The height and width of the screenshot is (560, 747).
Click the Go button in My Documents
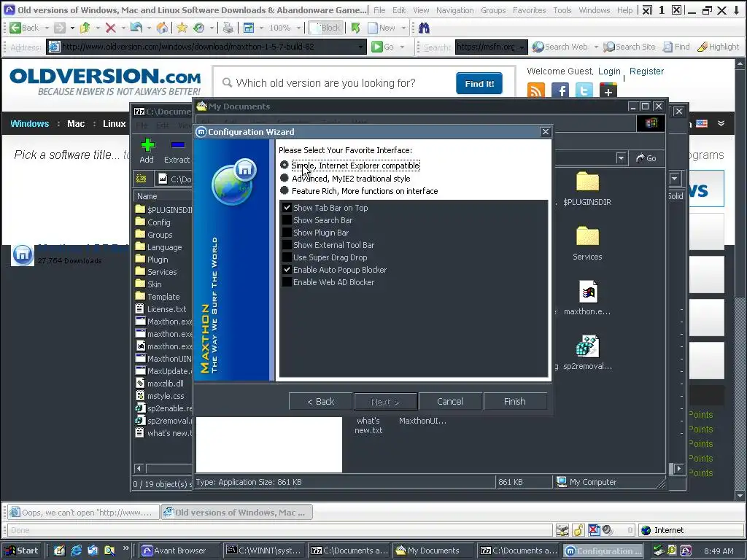(646, 158)
